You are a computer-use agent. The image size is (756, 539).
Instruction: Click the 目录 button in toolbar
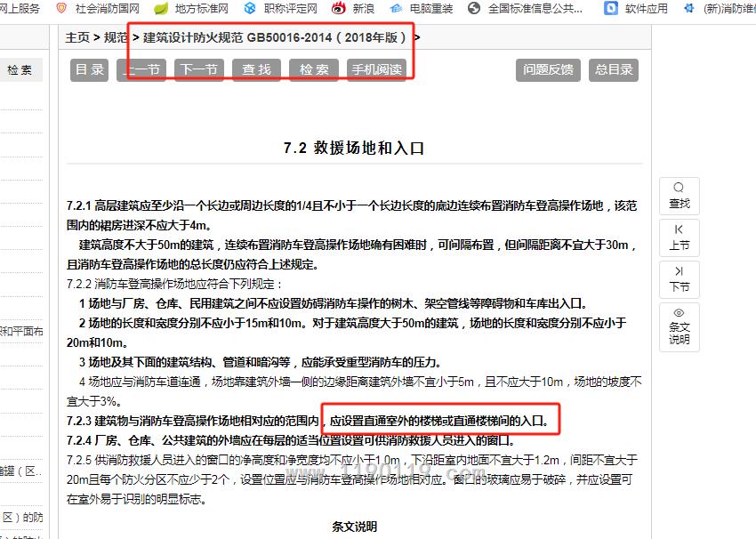89,70
